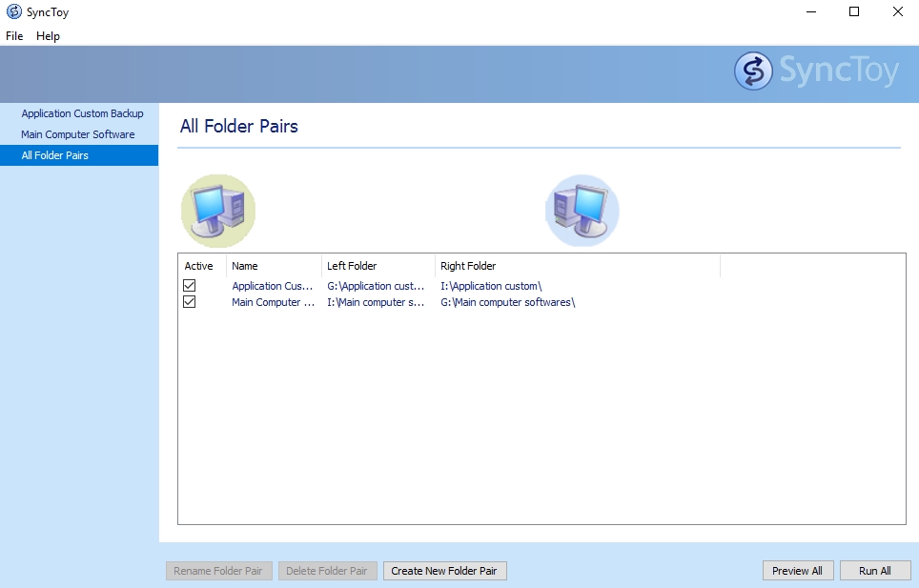Click the left folder computer icon
Screen dimensions: 919x588
pyautogui.click(x=218, y=211)
